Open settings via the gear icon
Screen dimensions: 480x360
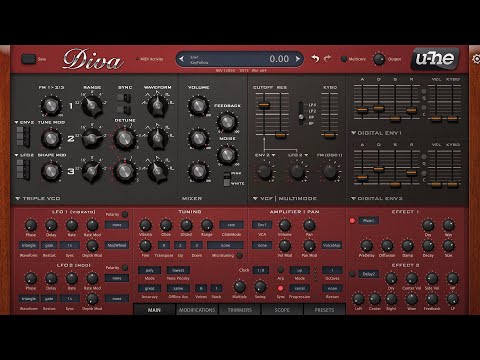click(x=476, y=59)
